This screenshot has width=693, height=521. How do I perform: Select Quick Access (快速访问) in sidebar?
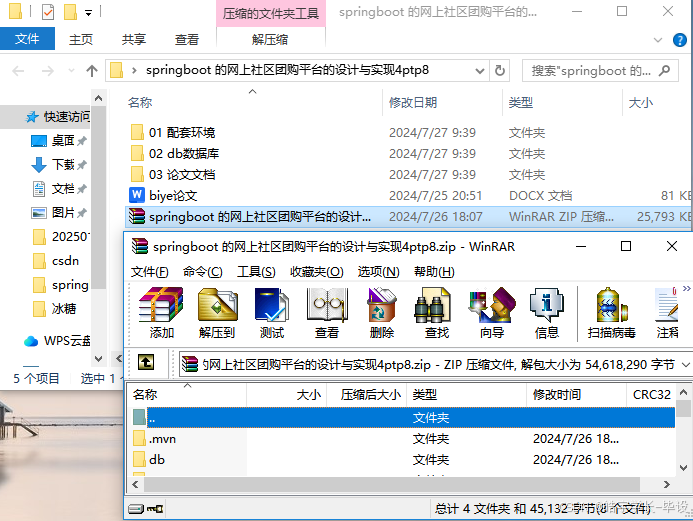(x=57, y=117)
